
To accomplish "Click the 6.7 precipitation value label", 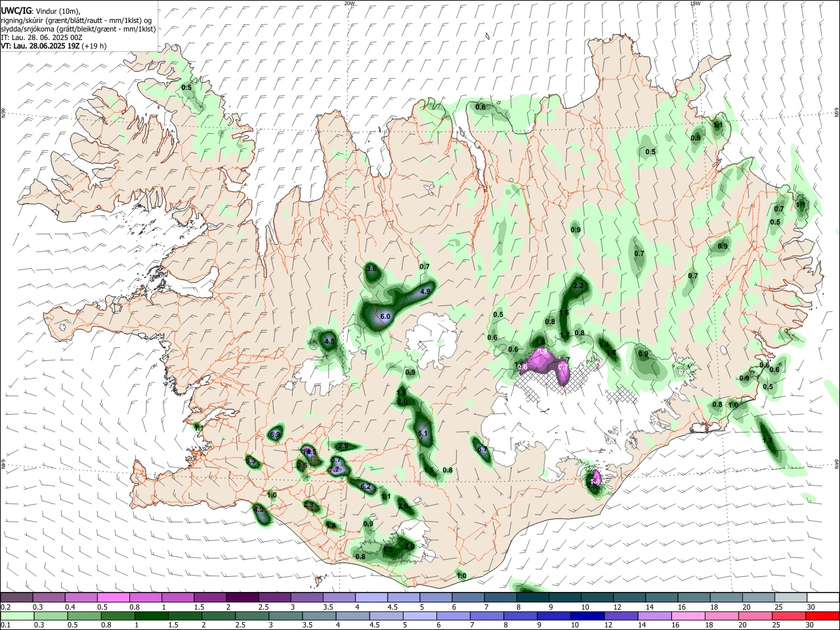I will pos(482,450).
